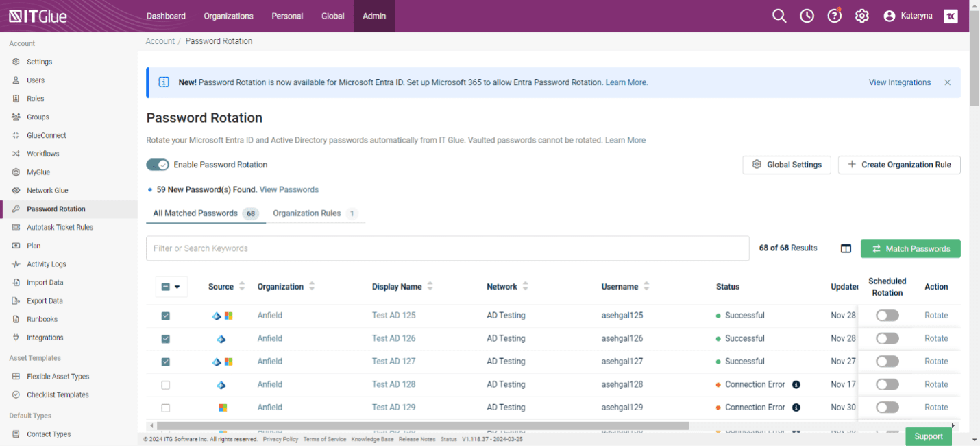Open the column chooser icon beside Results count
This screenshot has height=448, width=980.
(x=846, y=248)
